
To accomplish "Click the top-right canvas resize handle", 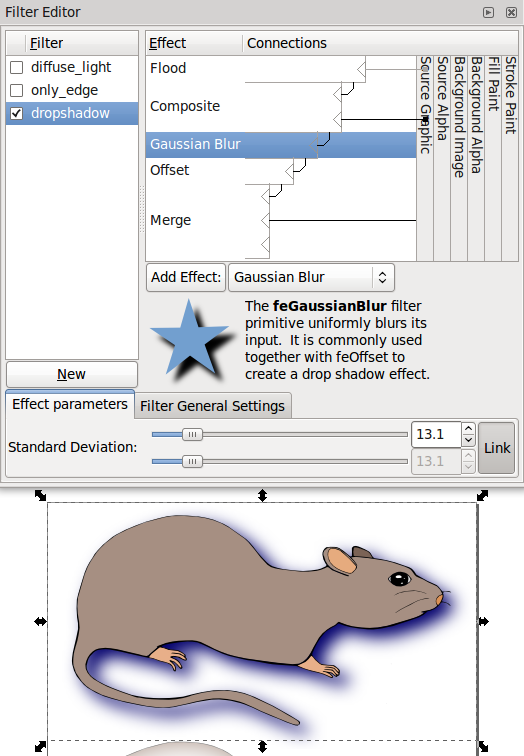I will click(x=483, y=495).
